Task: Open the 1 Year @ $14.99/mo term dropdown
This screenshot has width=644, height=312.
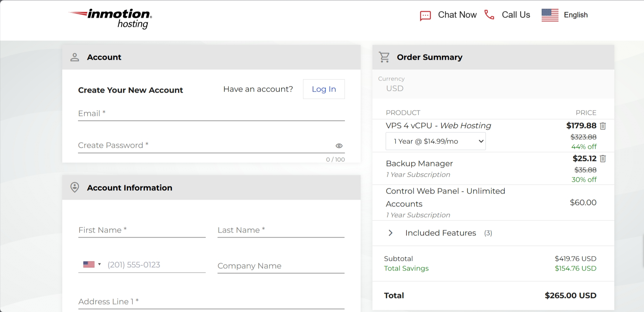Action: pyautogui.click(x=435, y=141)
